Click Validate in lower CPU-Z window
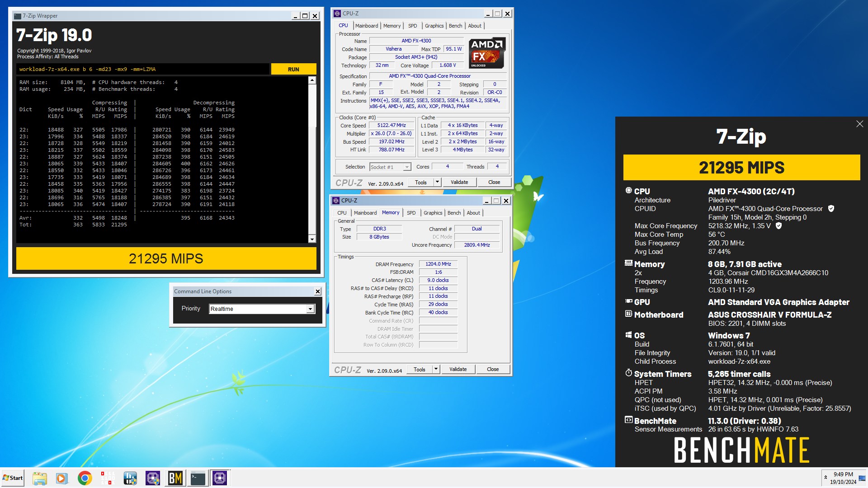This screenshot has height=488, width=868. click(458, 369)
